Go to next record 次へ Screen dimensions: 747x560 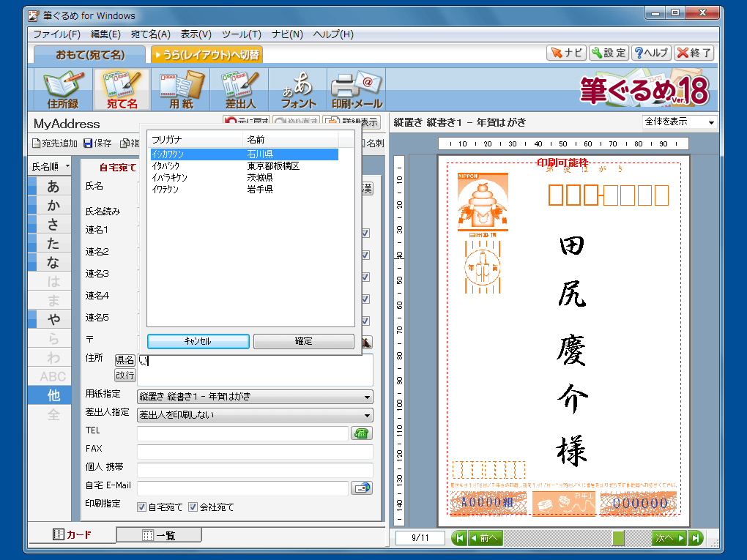tap(669, 538)
